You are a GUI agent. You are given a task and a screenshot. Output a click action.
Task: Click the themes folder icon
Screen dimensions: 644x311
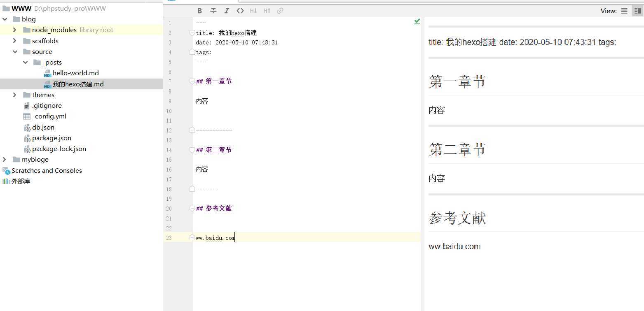tap(27, 95)
